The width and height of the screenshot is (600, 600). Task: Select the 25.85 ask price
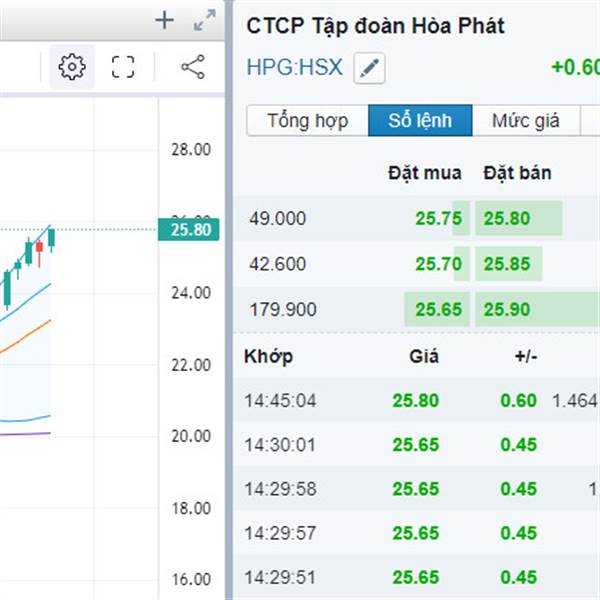(x=507, y=264)
